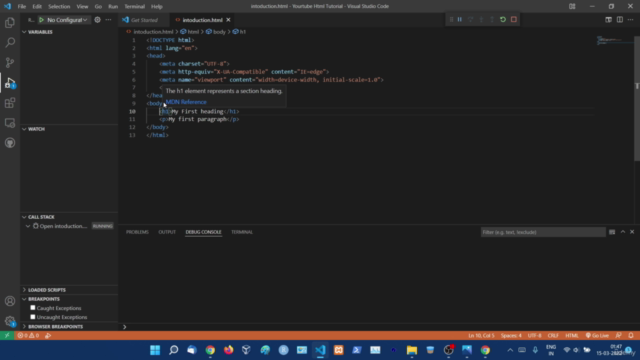Start debugging with the green play button
The width and height of the screenshot is (640, 360).
(x=41, y=20)
